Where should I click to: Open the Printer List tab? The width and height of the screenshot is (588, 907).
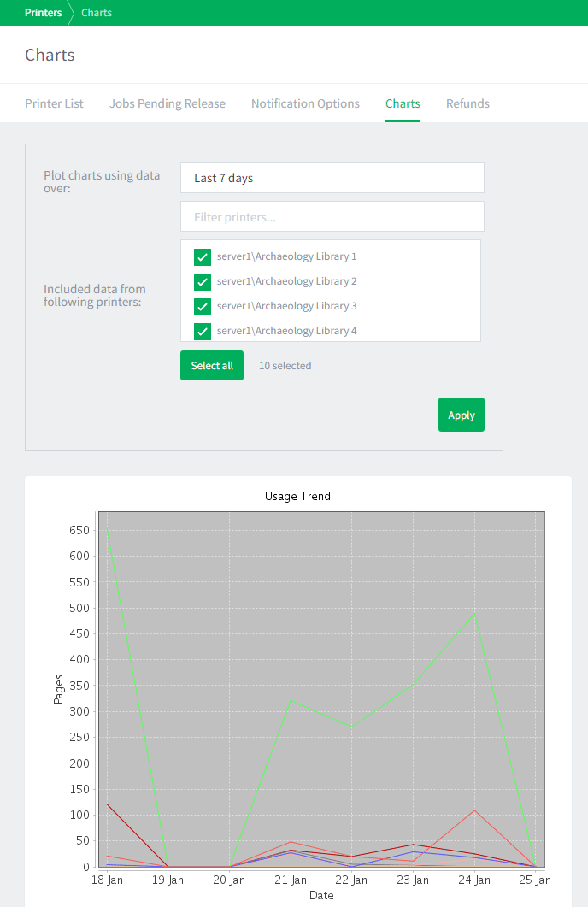tap(54, 103)
